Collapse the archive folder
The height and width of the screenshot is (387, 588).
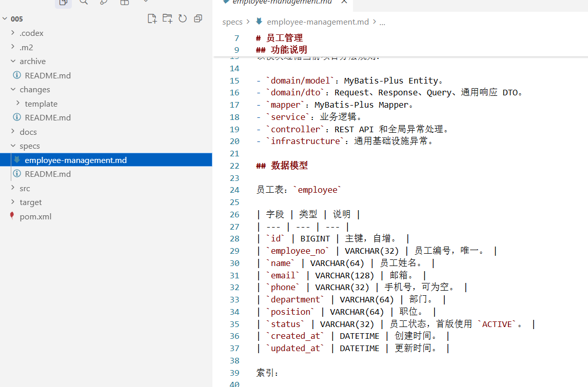pyautogui.click(x=13, y=60)
